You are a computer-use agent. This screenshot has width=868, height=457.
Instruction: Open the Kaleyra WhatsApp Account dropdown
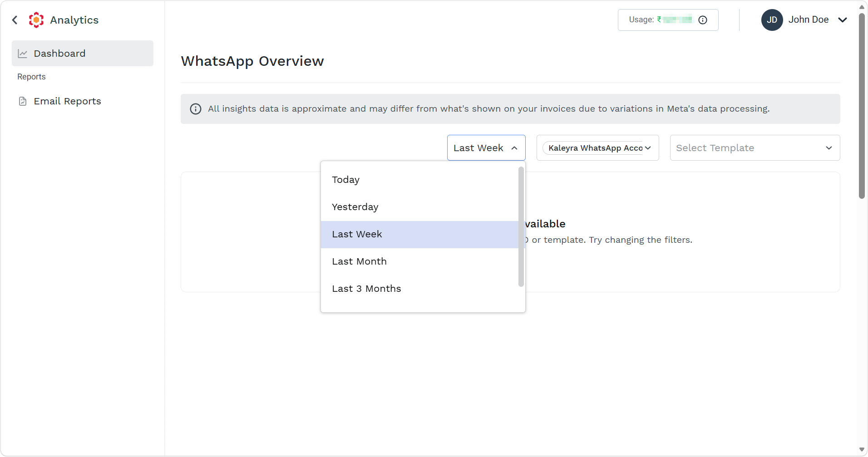click(x=597, y=148)
